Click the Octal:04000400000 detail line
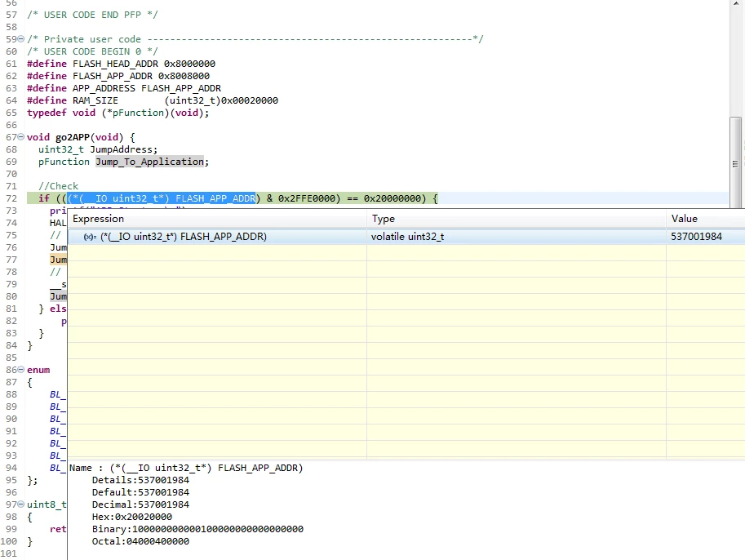The width and height of the screenshot is (745, 560). click(x=140, y=541)
